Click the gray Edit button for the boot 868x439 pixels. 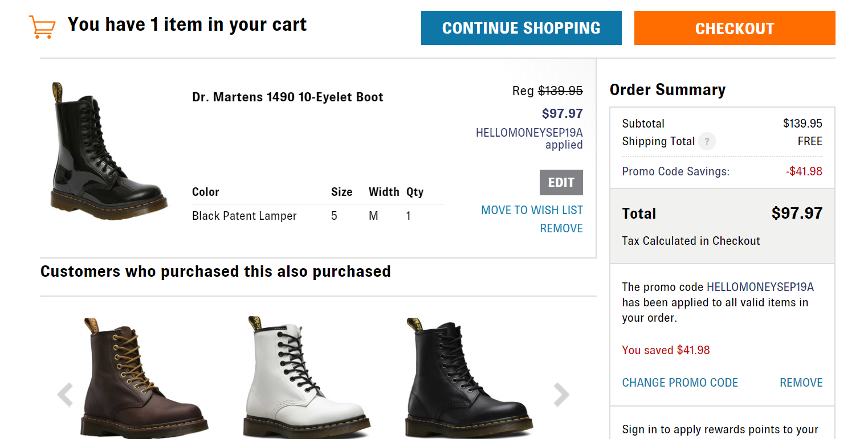[x=561, y=182]
